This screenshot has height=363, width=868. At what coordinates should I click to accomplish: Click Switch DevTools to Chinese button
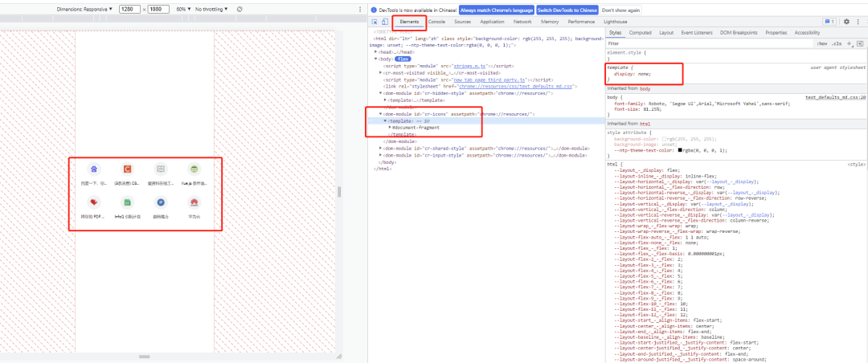[x=567, y=10]
